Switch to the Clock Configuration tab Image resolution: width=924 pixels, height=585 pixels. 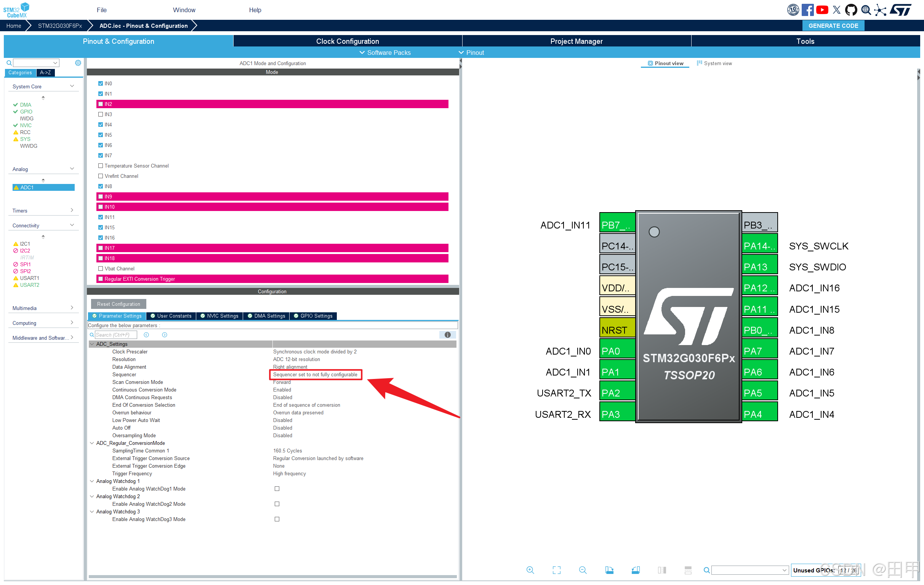click(x=347, y=41)
